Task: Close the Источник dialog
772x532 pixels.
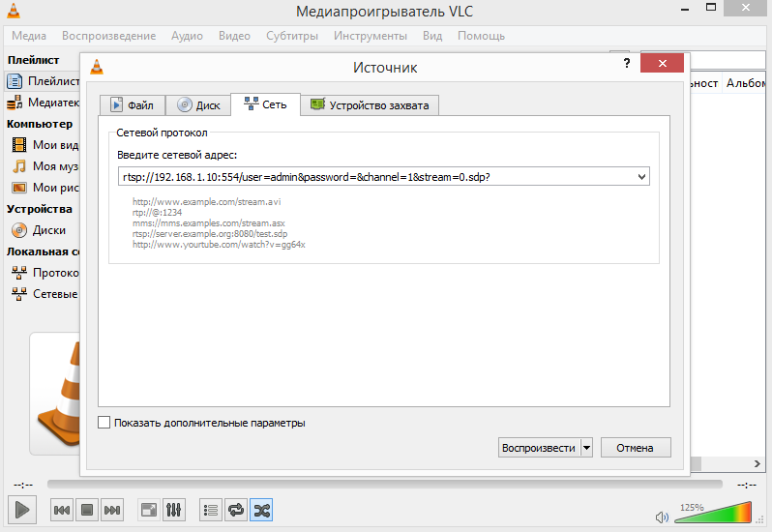Action: point(663,63)
